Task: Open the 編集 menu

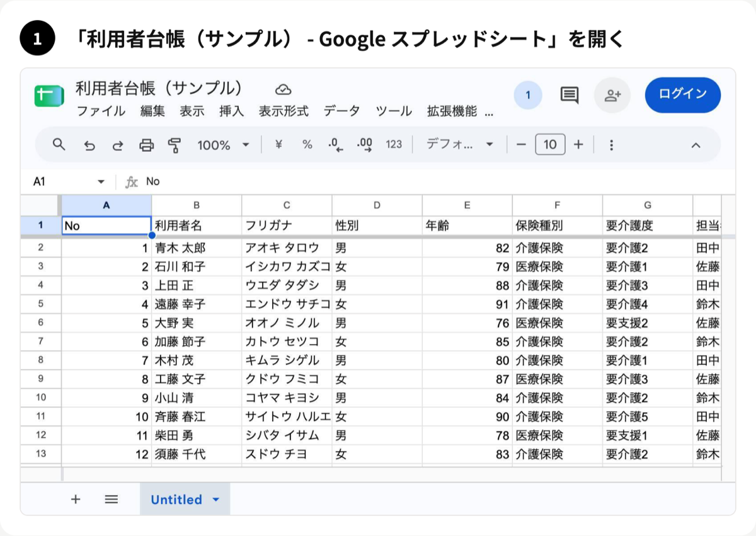Action: (152, 111)
